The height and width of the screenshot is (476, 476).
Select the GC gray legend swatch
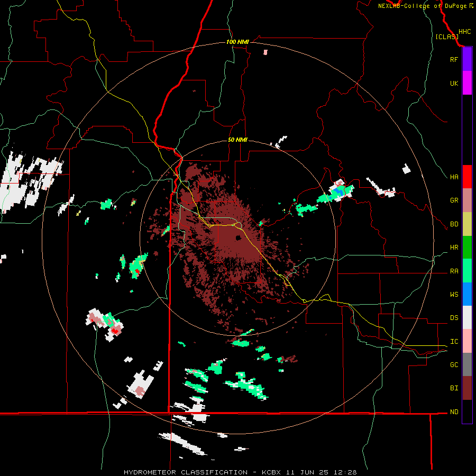467,364
